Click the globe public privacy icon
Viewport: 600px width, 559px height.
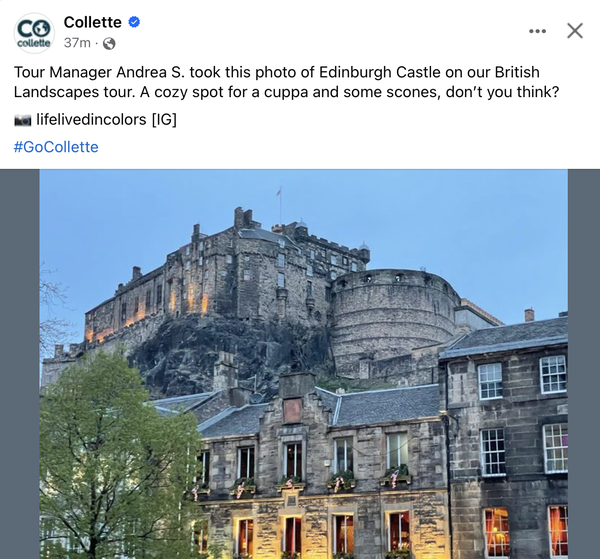(109, 44)
